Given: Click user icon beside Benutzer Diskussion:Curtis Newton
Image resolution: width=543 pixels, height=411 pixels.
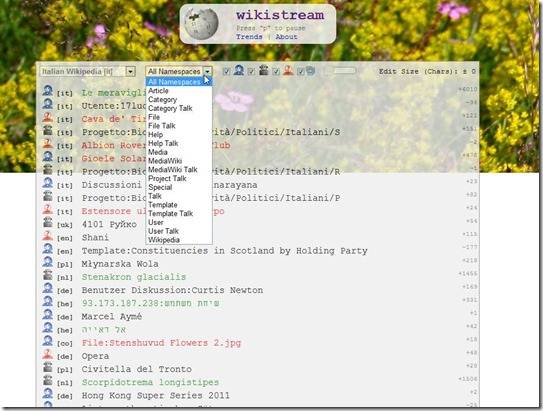Looking at the screenshot, I should pyautogui.click(x=47, y=288).
